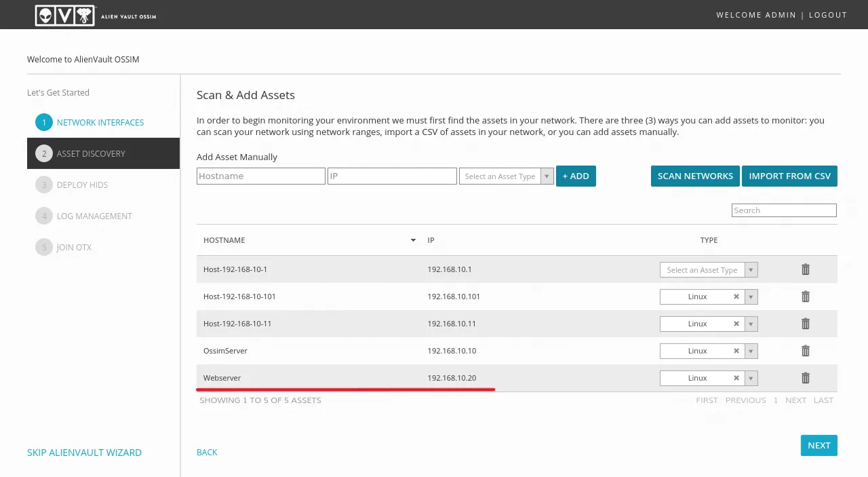Clear the OssimServer asset type x icon
The height and width of the screenshot is (477, 868).
(x=736, y=351)
